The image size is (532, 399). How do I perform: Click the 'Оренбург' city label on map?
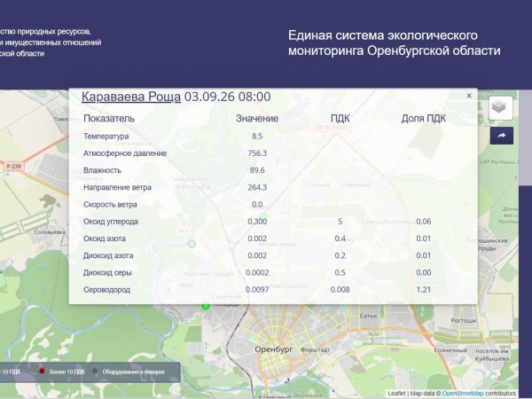[x=273, y=349]
